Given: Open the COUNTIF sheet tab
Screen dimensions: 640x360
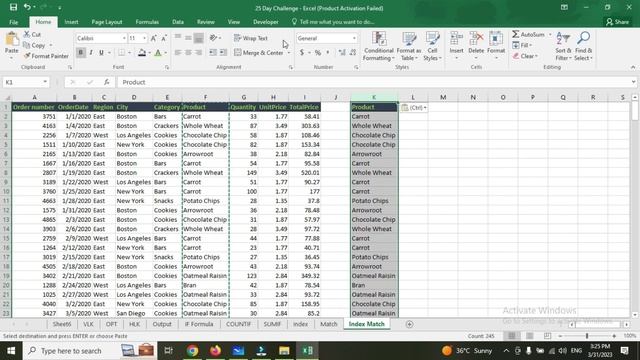Looking at the screenshot, I should (238, 324).
